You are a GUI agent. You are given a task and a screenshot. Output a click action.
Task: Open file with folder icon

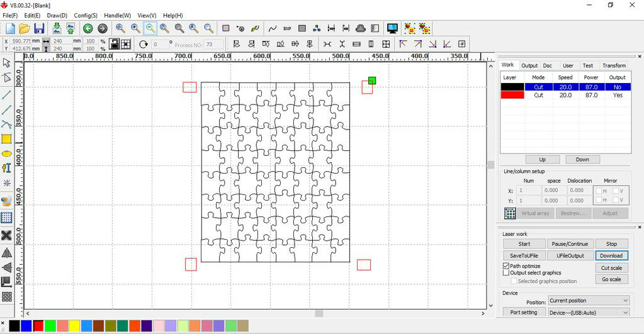pos(25,28)
